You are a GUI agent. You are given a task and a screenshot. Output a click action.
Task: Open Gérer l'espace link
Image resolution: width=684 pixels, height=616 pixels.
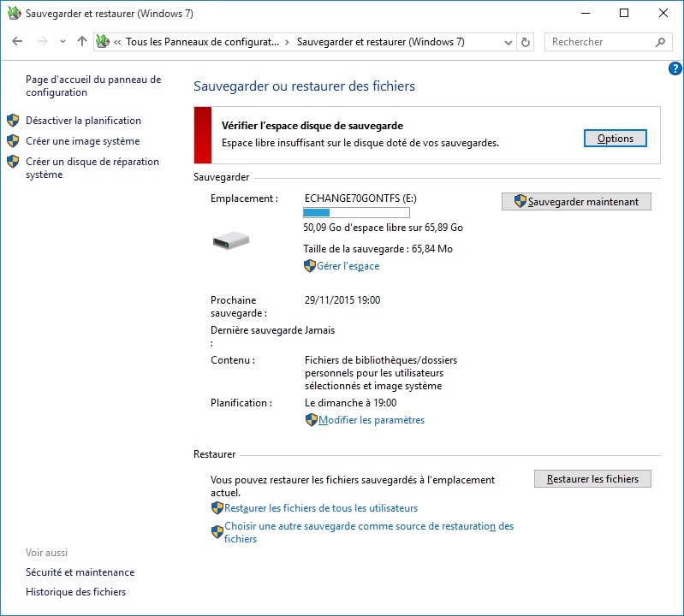348,266
